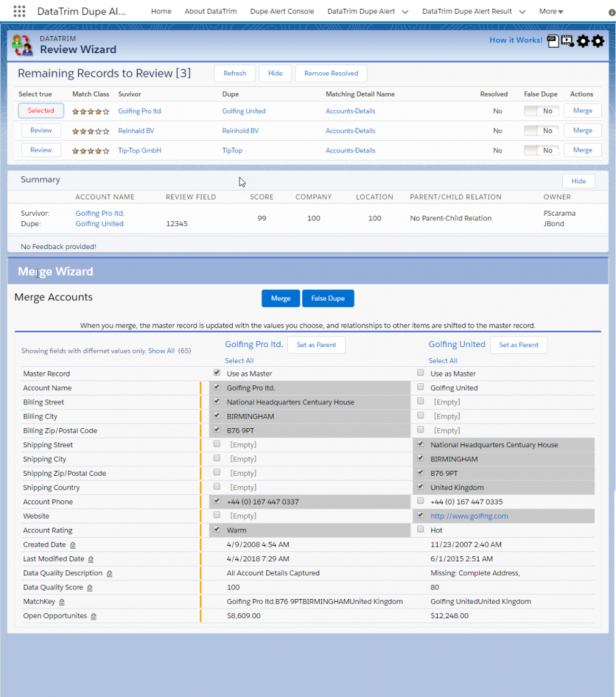
Task: Toggle False Dupe for the Golfing Pro ltd. row
Action: pos(541,111)
